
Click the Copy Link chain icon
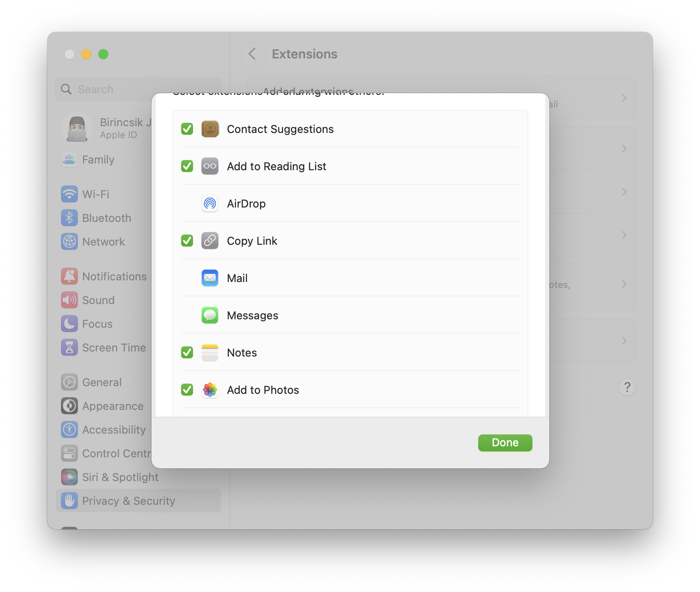(210, 241)
